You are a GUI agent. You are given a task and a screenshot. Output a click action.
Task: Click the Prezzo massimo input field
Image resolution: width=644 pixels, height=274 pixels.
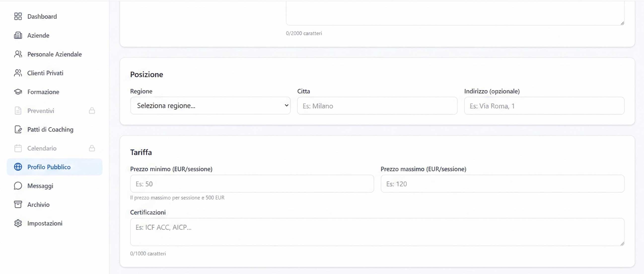coord(502,184)
